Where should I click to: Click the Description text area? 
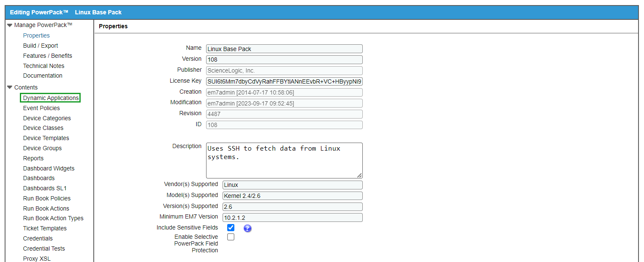click(284, 160)
